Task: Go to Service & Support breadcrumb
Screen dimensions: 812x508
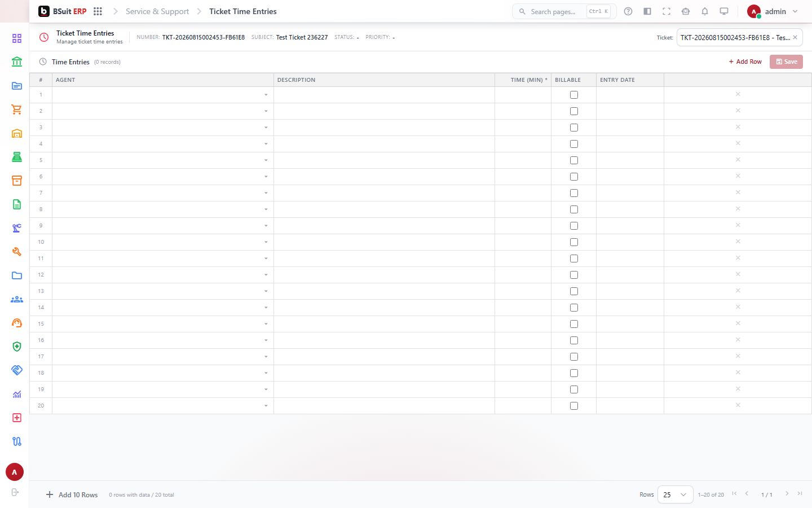Action: (x=157, y=11)
